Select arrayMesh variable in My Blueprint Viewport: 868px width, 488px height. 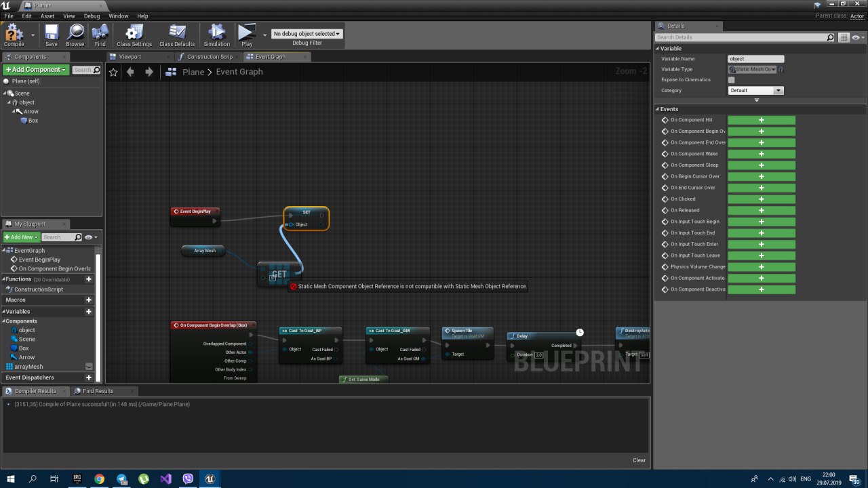pyautogui.click(x=28, y=367)
